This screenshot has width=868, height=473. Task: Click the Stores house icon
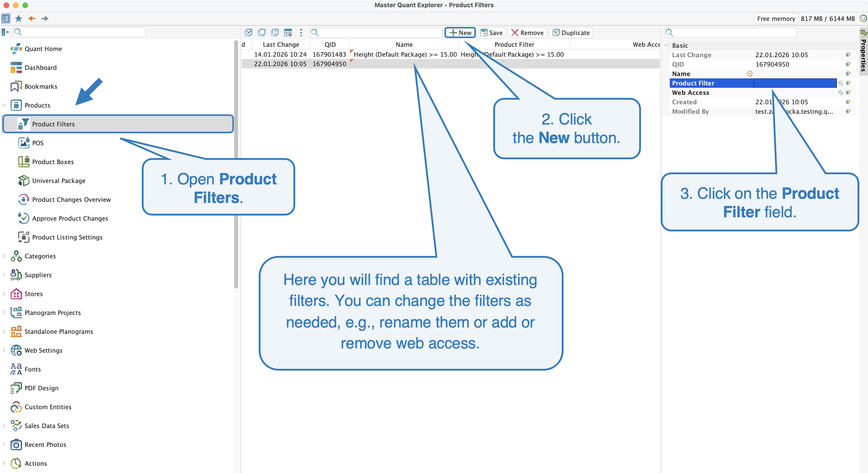click(16, 294)
